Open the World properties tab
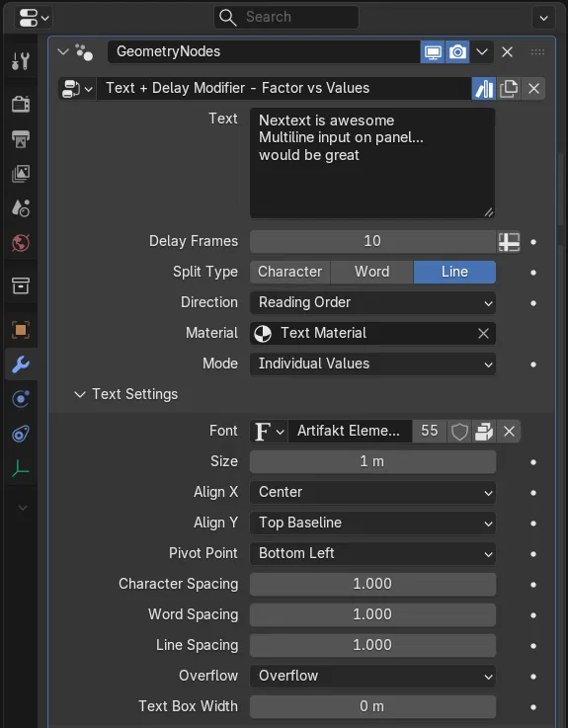The image size is (568, 728). click(21, 242)
